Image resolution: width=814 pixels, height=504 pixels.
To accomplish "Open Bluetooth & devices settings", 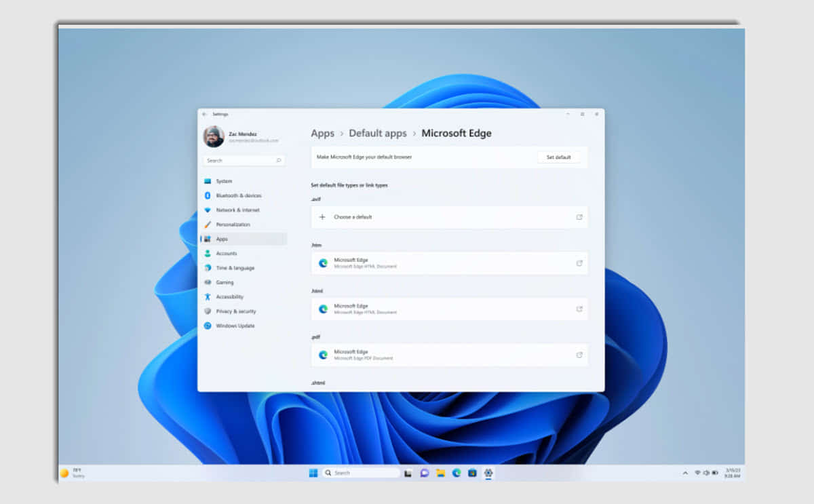I will pos(244,195).
